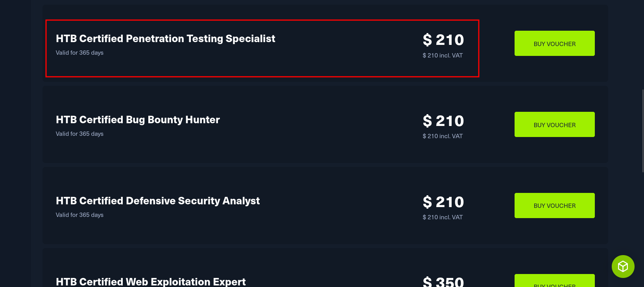Buy voucher for HTB Certified Web Exploitation Expert
Viewport: 644px width, 287px height.
[x=554, y=284]
